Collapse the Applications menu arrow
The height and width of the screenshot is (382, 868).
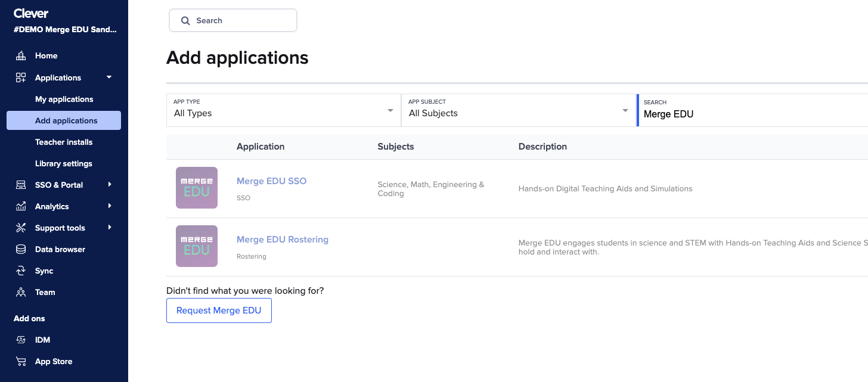coord(109,77)
